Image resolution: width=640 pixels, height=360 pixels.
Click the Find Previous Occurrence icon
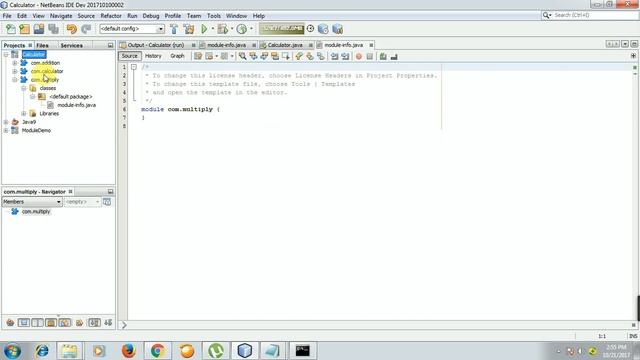coord(253,56)
